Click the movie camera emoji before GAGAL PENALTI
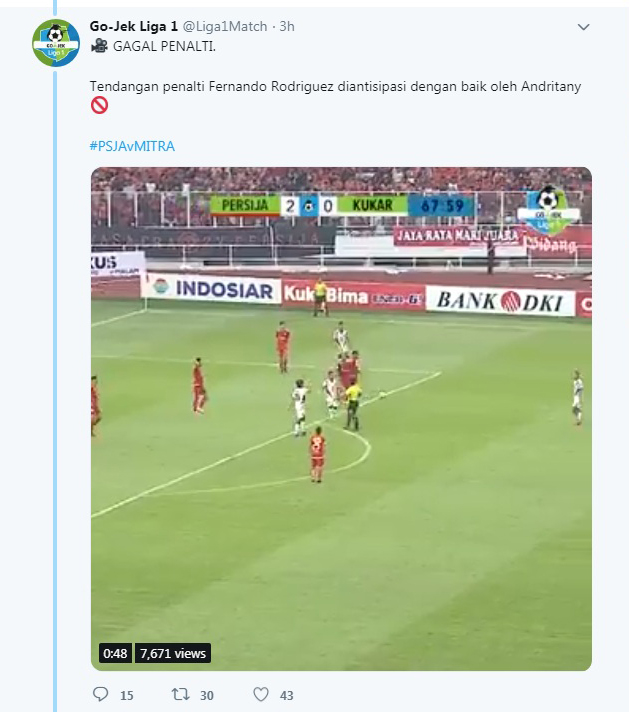This screenshot has height=712, width=629. [x=99, y=46]
